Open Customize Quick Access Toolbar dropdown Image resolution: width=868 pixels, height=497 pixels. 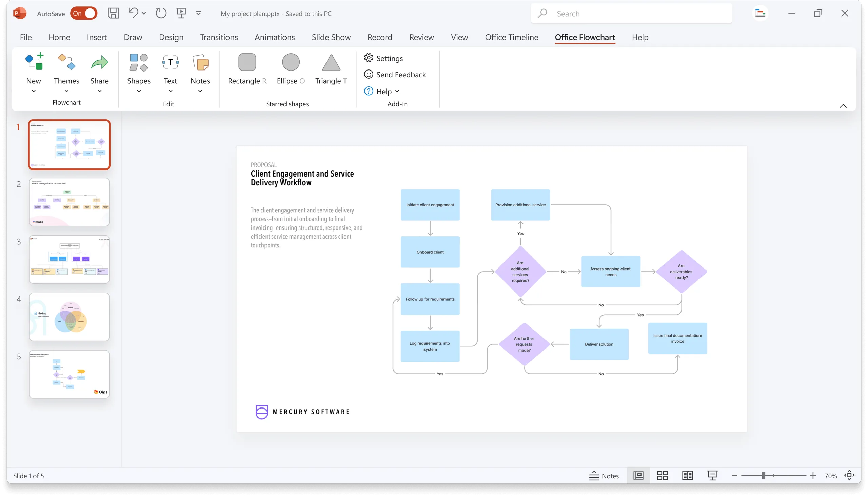(x=198, y=13)
